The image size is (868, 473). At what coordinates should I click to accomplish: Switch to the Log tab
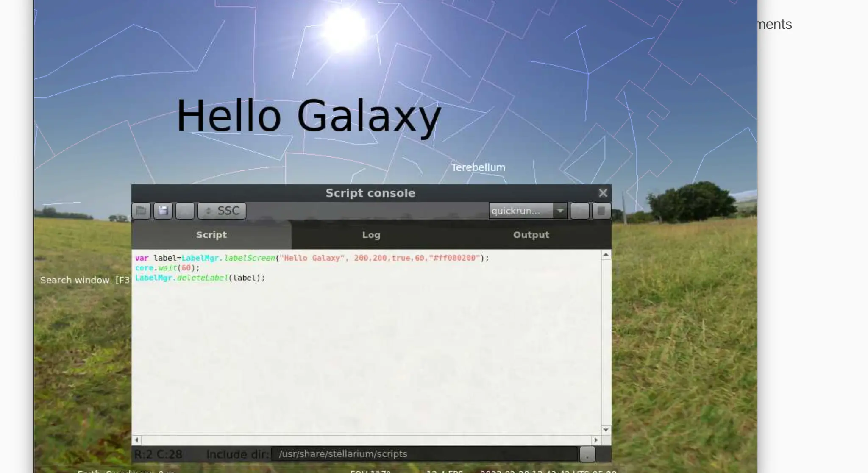coord(371,235)
